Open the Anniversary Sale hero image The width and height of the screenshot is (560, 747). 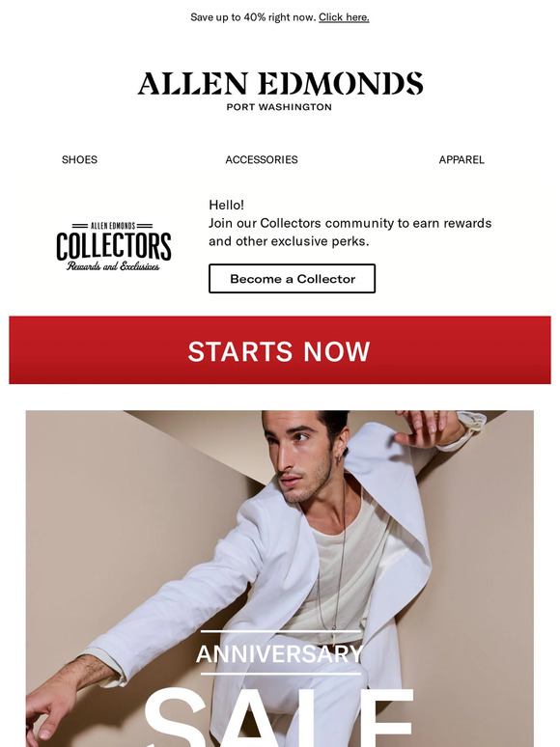click(x=280, y=578)
